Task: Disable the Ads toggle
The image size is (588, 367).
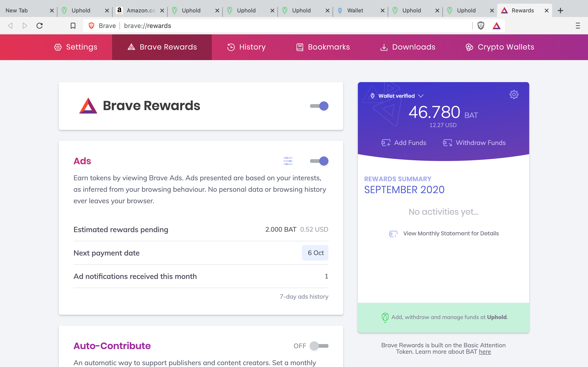Action: [x=319, y=161]
